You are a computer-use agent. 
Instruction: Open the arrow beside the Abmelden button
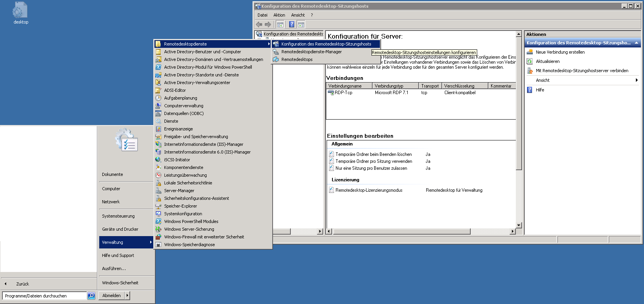tap(127, 296)
